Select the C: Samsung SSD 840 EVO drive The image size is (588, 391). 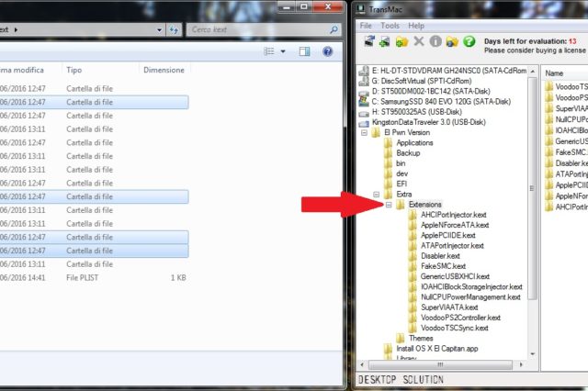tap(441, 102)
